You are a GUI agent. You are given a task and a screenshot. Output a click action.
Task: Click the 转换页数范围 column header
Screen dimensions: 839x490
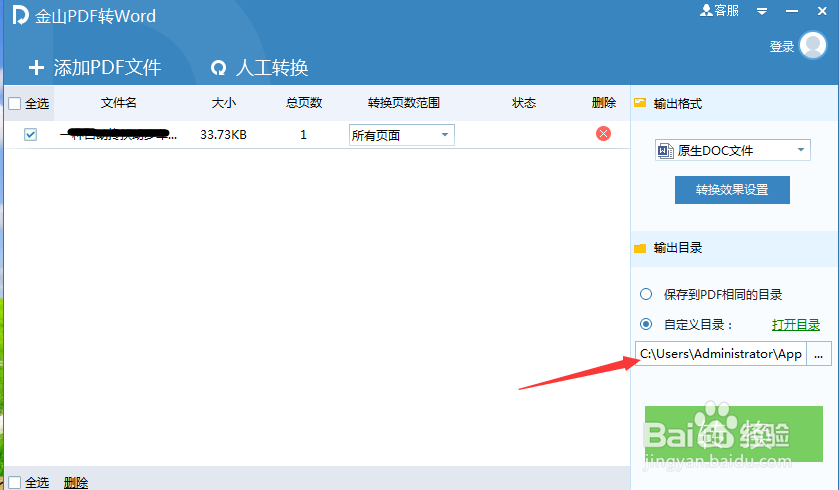(403, 103)
